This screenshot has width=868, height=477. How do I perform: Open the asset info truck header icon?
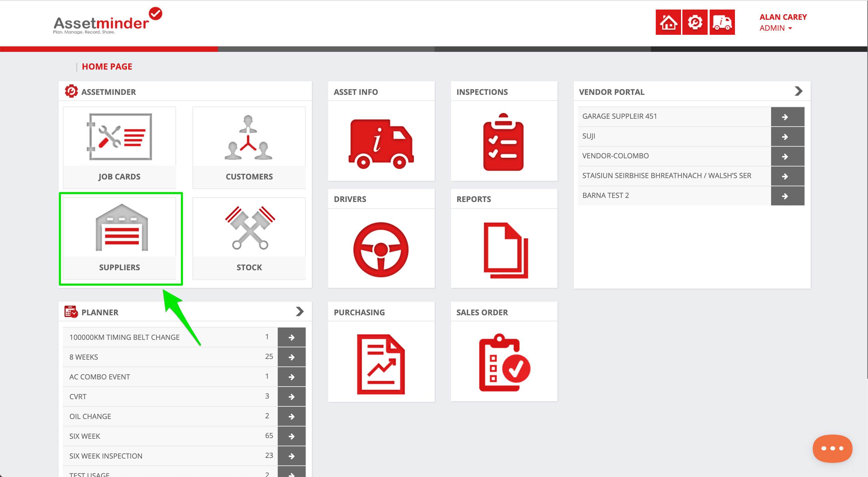(x=722, y=23)
